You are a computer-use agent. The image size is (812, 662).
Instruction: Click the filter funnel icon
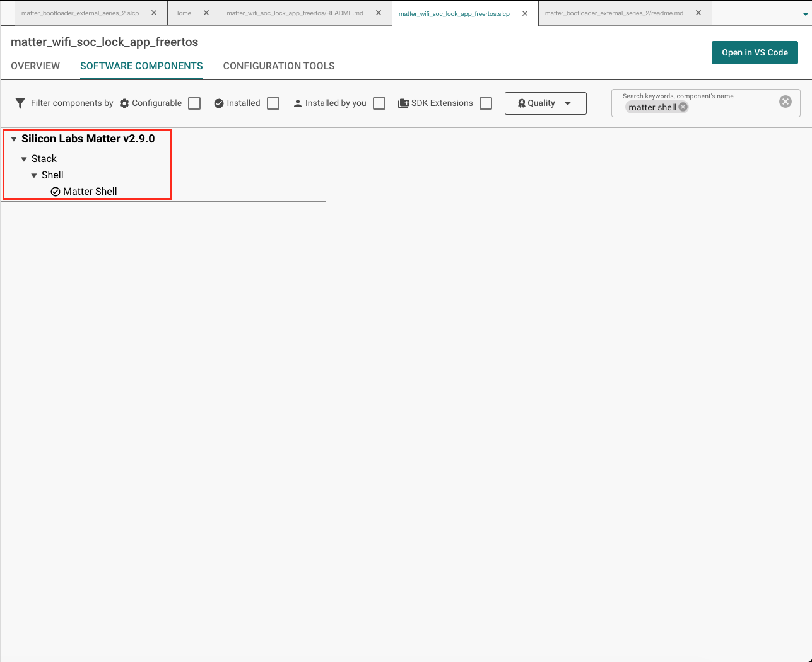coord(20,103)
